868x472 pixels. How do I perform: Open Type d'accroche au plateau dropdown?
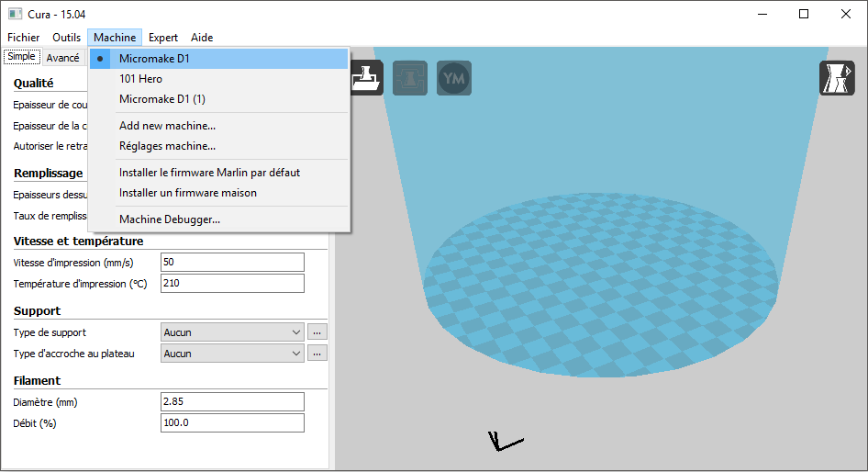pos(232,354)
